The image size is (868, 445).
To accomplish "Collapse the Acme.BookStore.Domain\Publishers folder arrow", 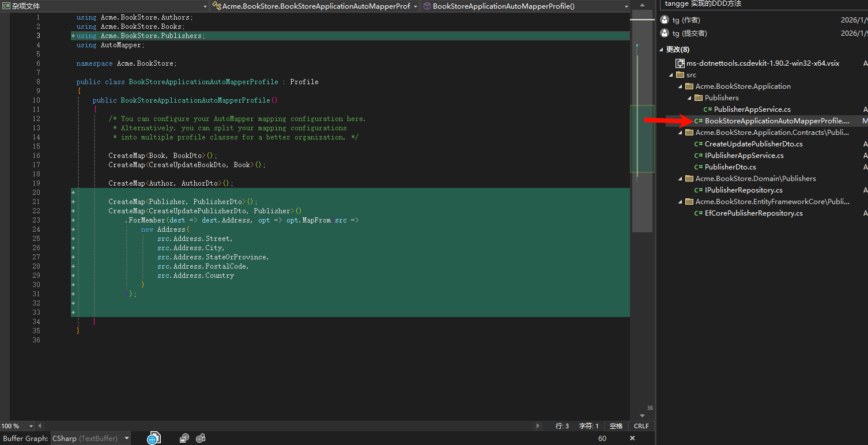I will (x=680, y=179).
